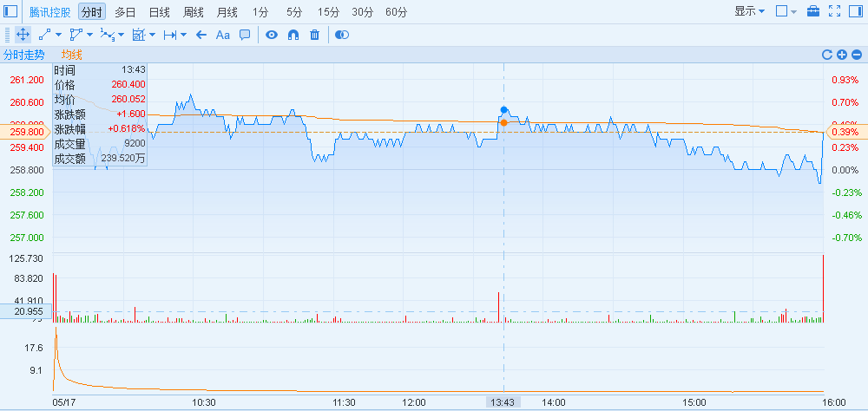Switch to the 30分 period tab

pos(362,12)
